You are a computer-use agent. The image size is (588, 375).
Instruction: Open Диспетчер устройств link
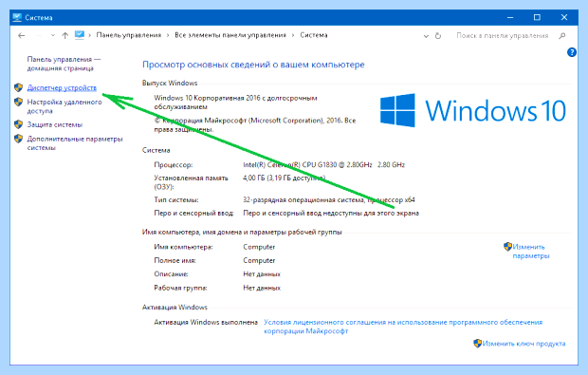pyautogui.click(x=62, y=88)
